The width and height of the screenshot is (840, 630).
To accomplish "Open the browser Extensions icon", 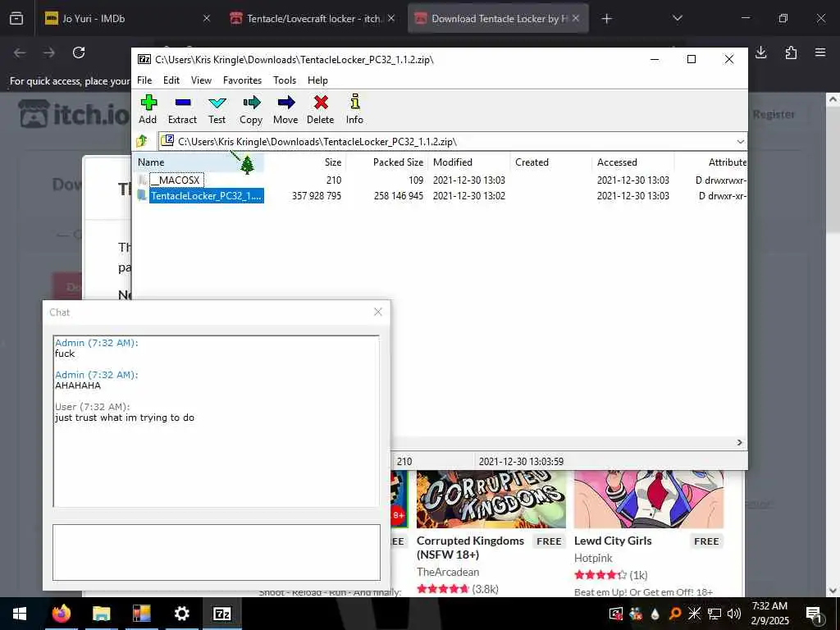I will tap(791, 52).
